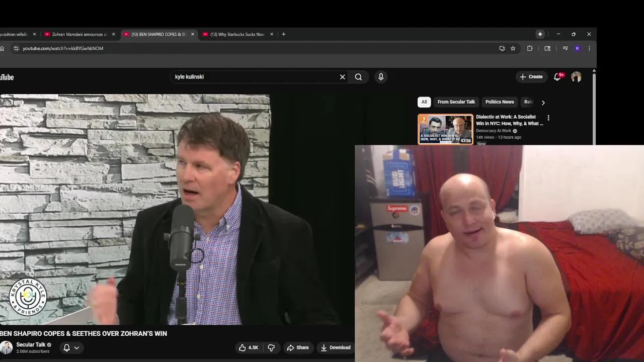Click the Dialectic at Work video thumbnail
Image resolution: width=644 pixels, height=362 pixels.
445,129
